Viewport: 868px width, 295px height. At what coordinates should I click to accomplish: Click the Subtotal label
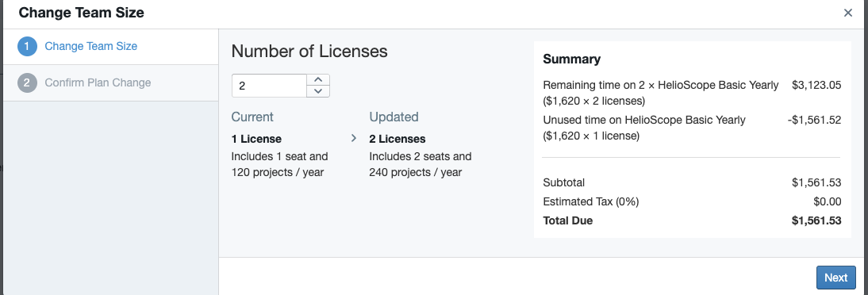[563, 182]
